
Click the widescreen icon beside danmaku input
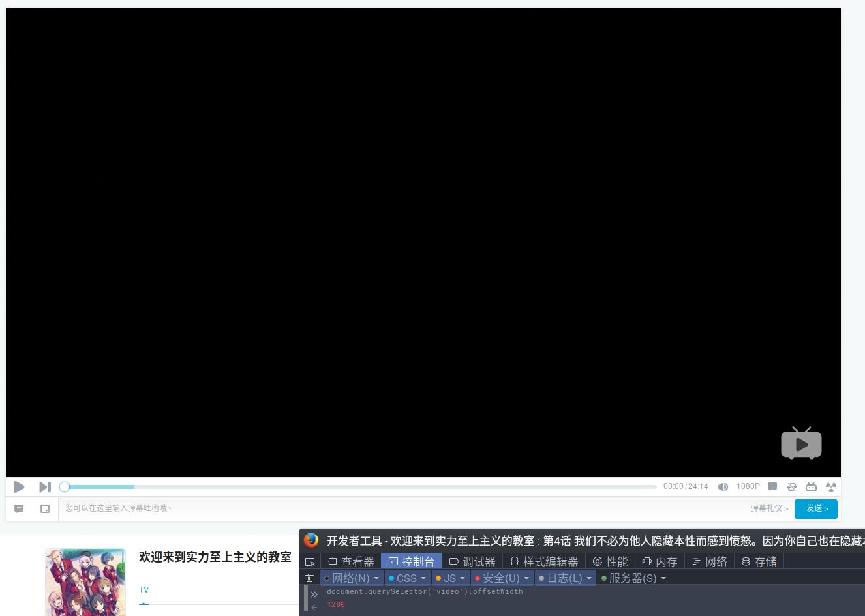click(x=44, y=508)
